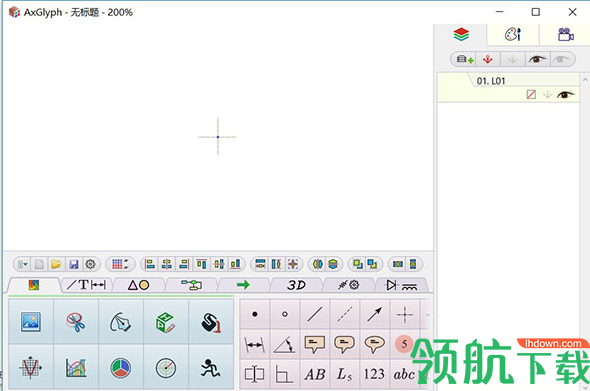Add a new layer
590x391 pixels.
click(x=464, y=59)
